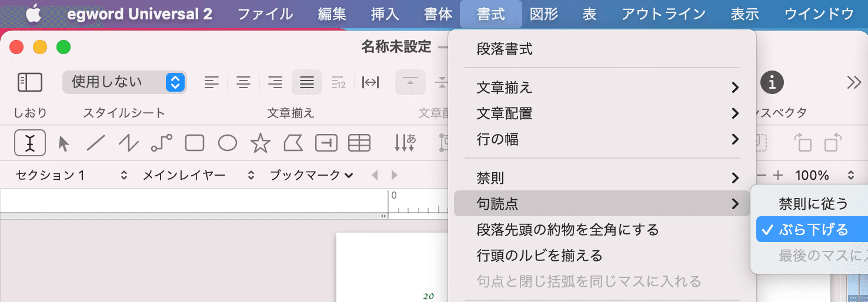Select the zigzag polyline tool
Screen dimensions: 868x302
coord(129,143)
